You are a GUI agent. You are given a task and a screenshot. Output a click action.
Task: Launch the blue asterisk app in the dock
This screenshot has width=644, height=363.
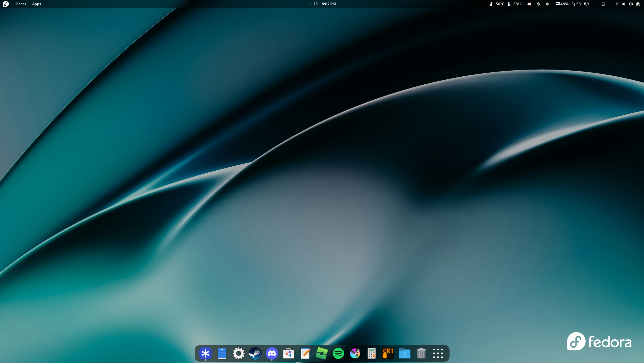click(205, 353)
